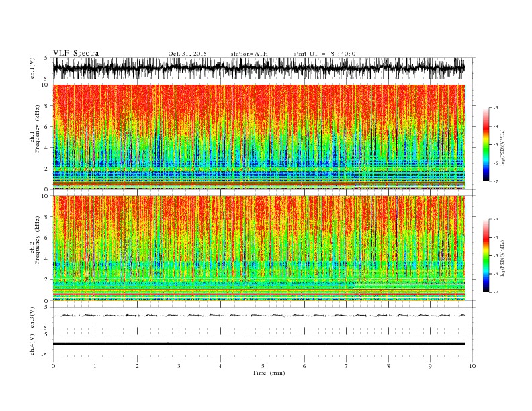Click the "VLF Spectra" plot title
Viewport: 532px width, 411px height.
coord(76,53)
